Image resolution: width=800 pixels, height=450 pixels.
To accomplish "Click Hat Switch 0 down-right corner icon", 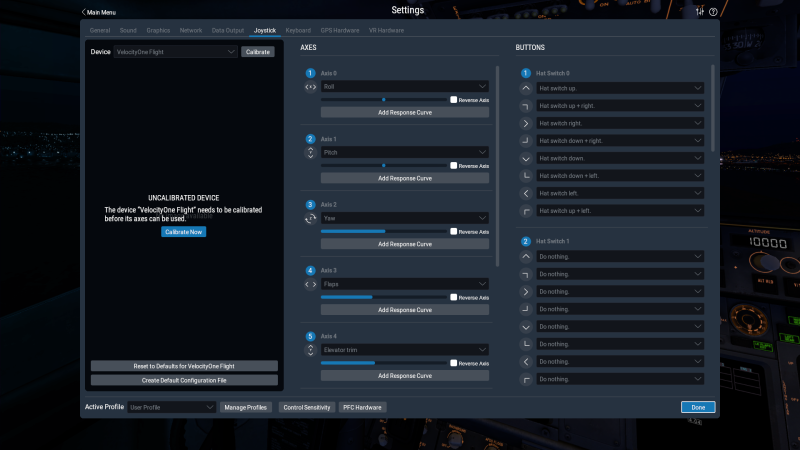I will pyautogui.click(x=526, y=141).
